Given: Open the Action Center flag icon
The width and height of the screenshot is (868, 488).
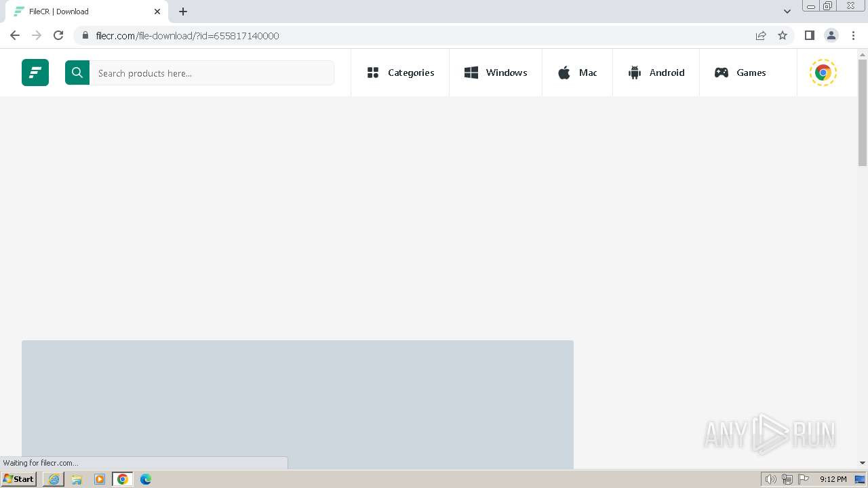Looking at the screenshot, I should (804, 479).
